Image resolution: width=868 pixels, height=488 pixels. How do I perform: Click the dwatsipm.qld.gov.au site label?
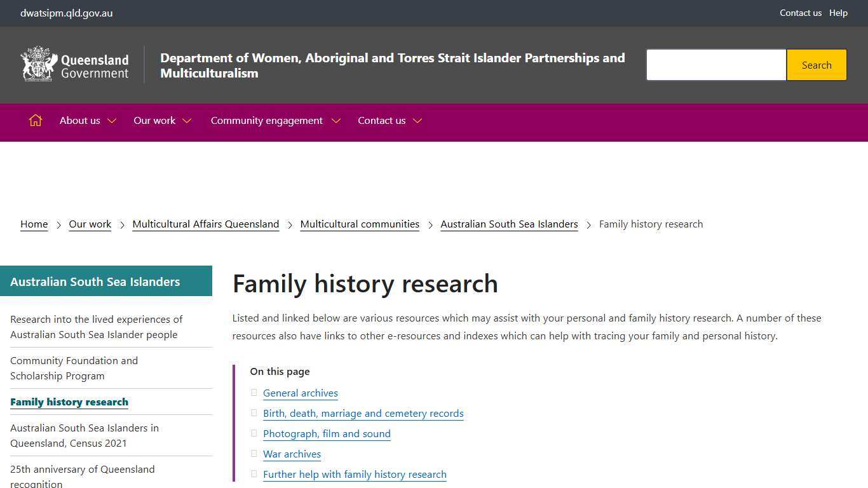pos(66,13)
